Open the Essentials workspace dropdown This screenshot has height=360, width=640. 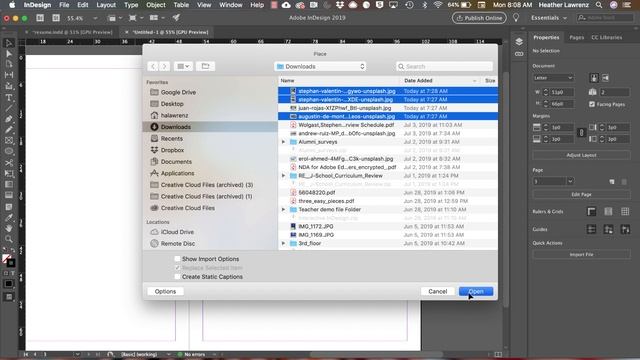[549, 18]
